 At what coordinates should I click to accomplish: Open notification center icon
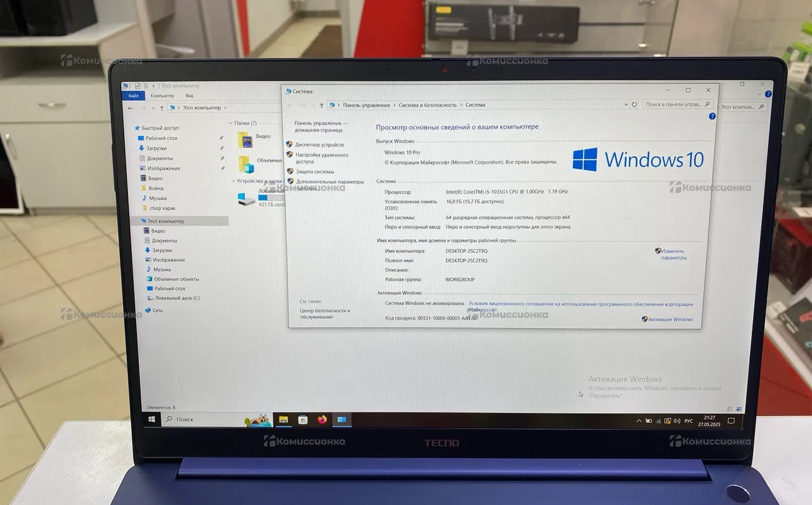(x=731, y=421)
